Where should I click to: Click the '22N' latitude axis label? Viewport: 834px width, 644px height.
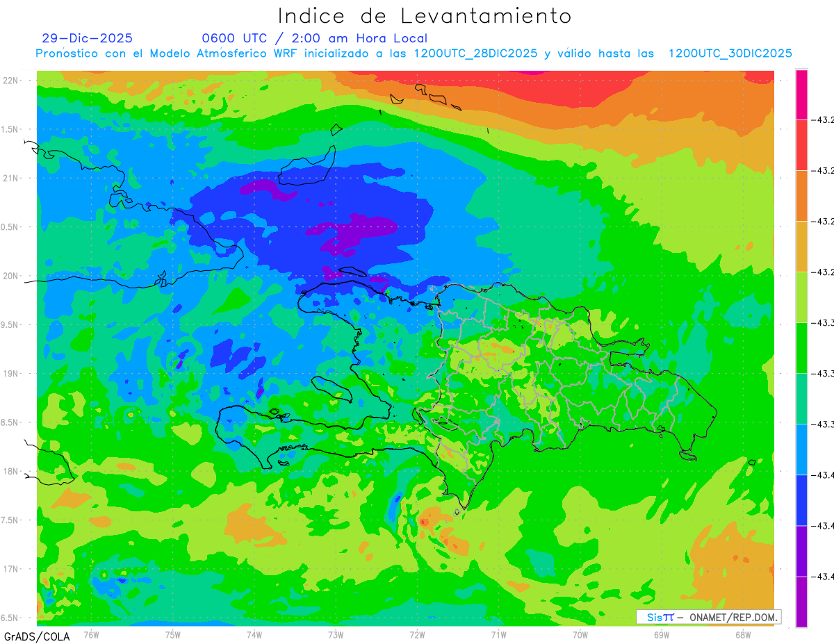[11, 80]
